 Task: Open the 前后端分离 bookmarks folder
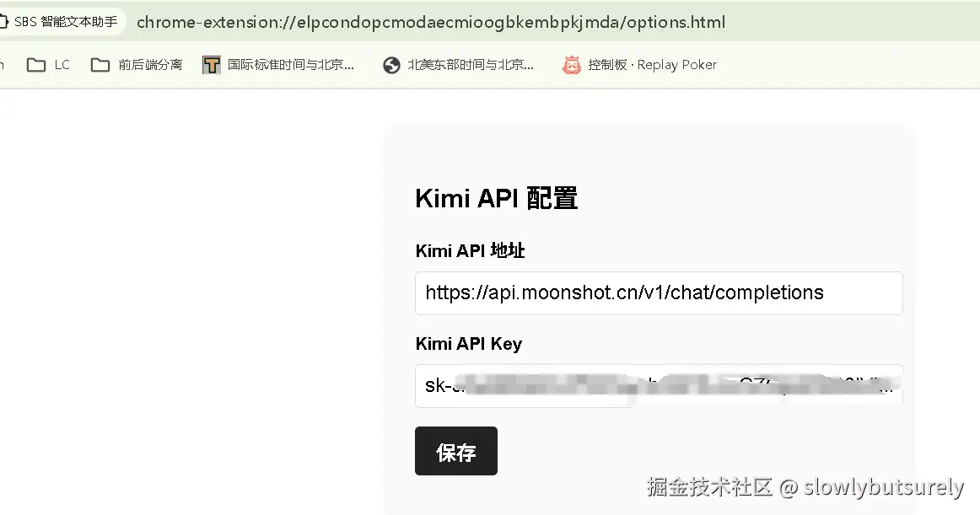pyautogui.click(x=137, y=64)
